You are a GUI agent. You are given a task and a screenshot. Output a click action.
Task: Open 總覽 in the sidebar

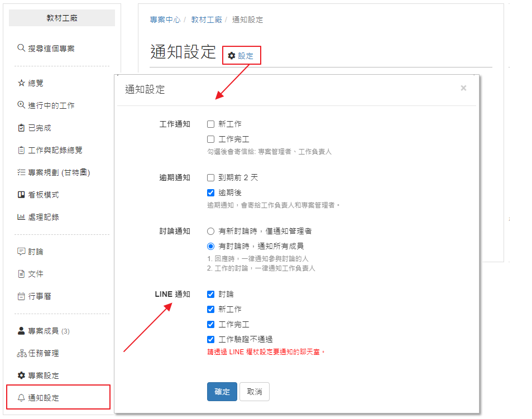point(35,83)
